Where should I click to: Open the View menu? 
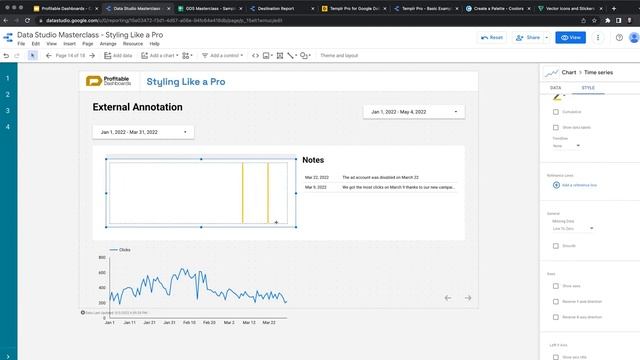click(51, 44)
